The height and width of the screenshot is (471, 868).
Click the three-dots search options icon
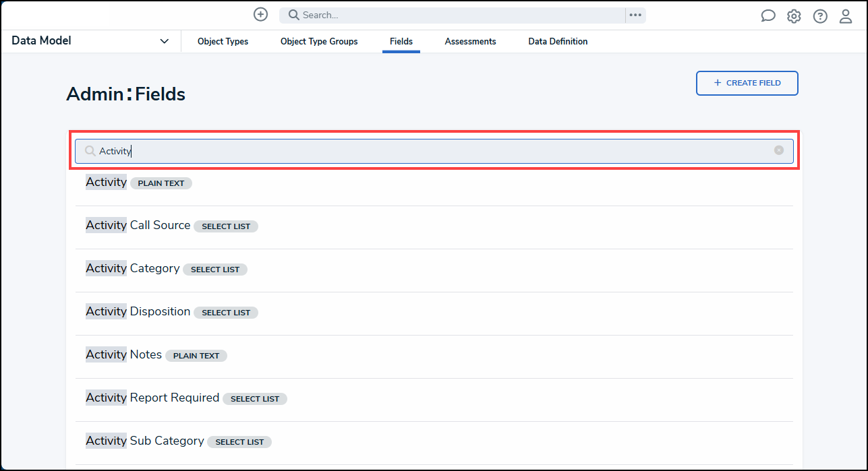point(635,15)
